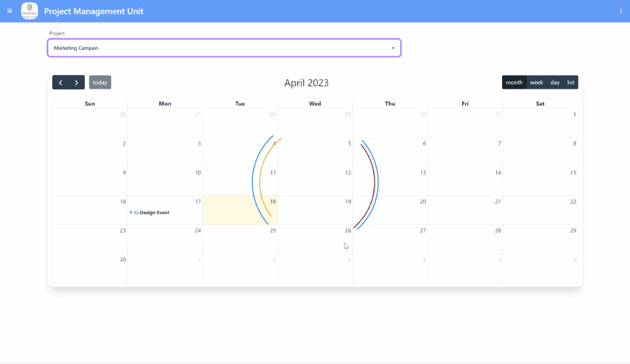Click the previous month chevron

point(60,82)
